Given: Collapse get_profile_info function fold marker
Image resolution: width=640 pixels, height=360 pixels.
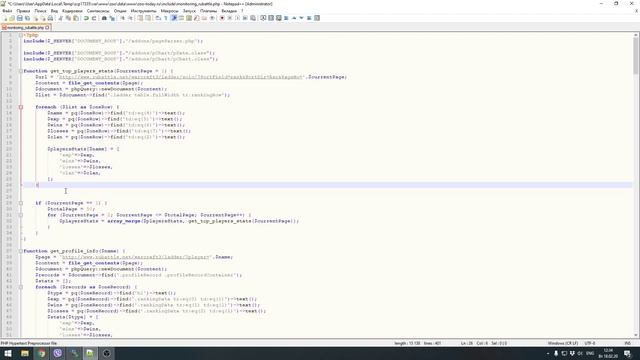Looking at the screenshot, I should 21,251.
